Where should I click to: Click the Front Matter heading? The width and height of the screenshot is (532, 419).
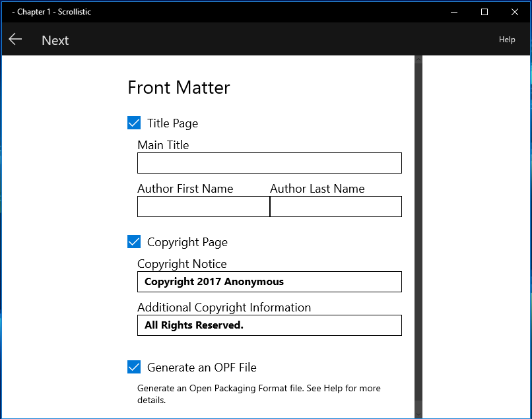tap(179, 88)
